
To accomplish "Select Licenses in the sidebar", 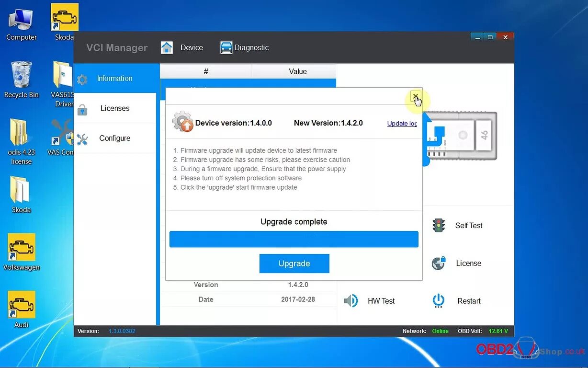I will pyautogui.click(x=115, y=108).
